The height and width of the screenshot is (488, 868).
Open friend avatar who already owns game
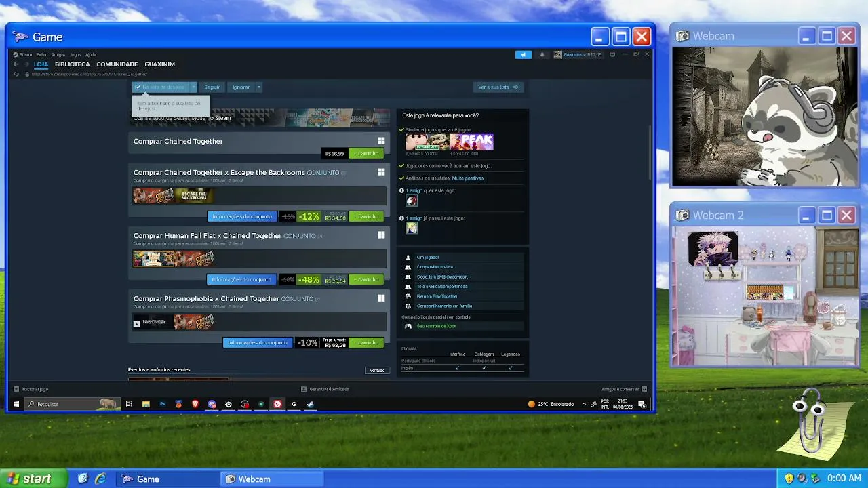tap(412, 228)
